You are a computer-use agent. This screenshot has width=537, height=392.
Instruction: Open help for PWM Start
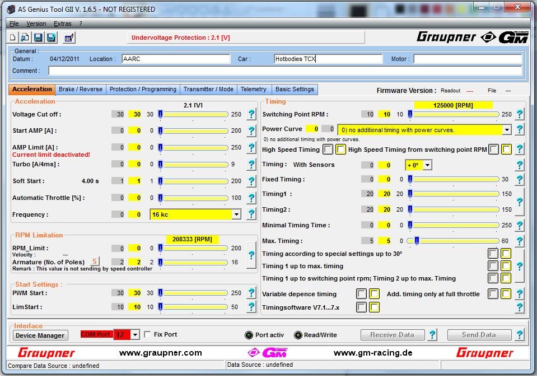tap(251, 293)
